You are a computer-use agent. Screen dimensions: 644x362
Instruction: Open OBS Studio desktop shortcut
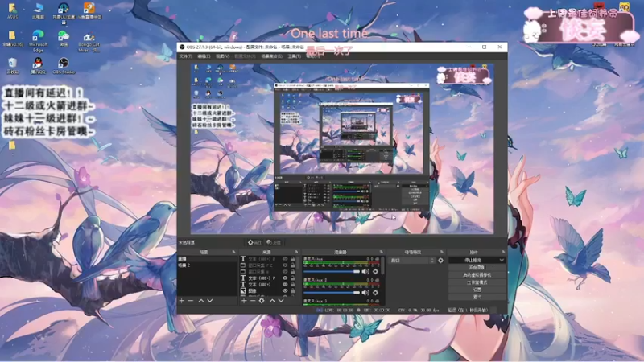[x=64, y=66]
